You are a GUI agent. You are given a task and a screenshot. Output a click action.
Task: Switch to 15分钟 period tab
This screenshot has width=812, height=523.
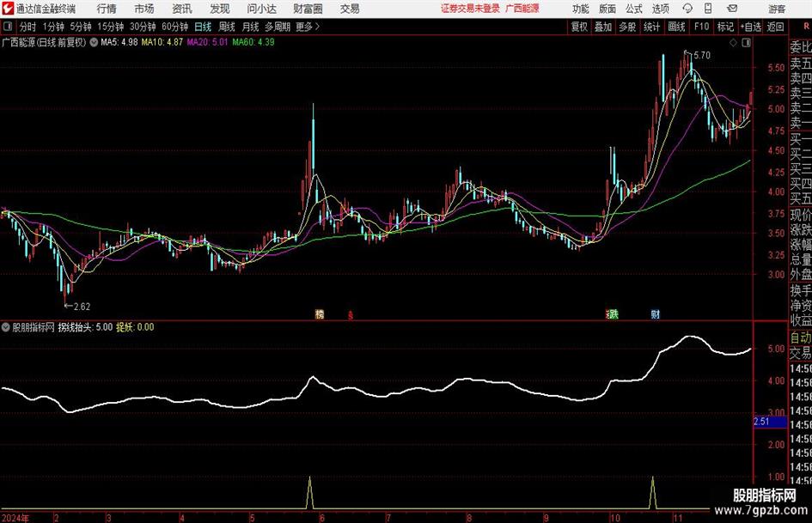pyautogui.click(x=111, y=27)
